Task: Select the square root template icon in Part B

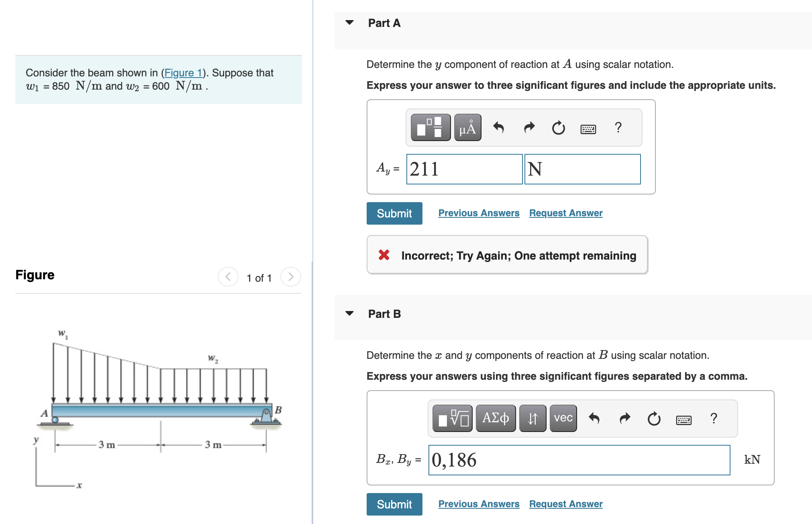Action: click(452, 418)
